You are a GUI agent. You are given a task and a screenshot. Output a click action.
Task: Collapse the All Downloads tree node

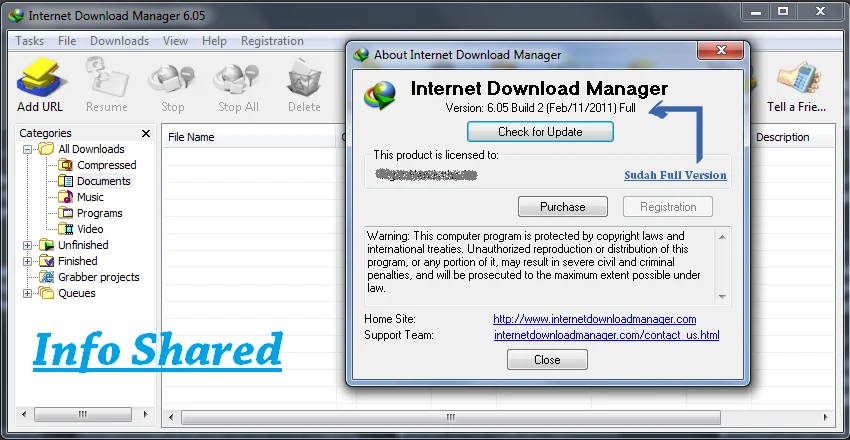point(27,149)
